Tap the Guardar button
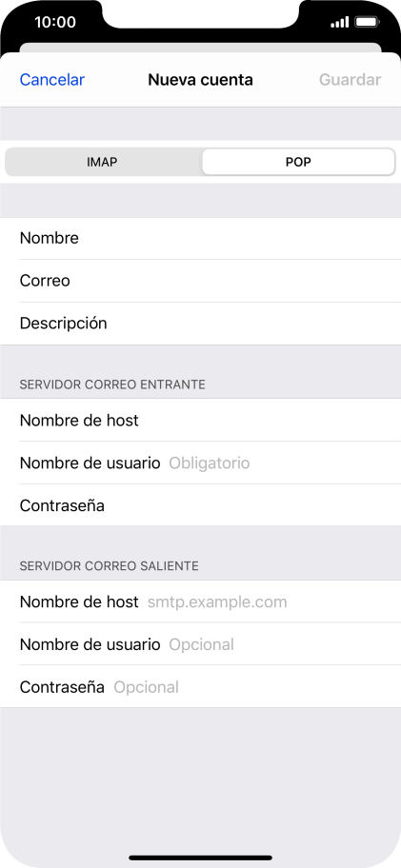The height and width of the screenshot is (868, 401). point(351,80)
